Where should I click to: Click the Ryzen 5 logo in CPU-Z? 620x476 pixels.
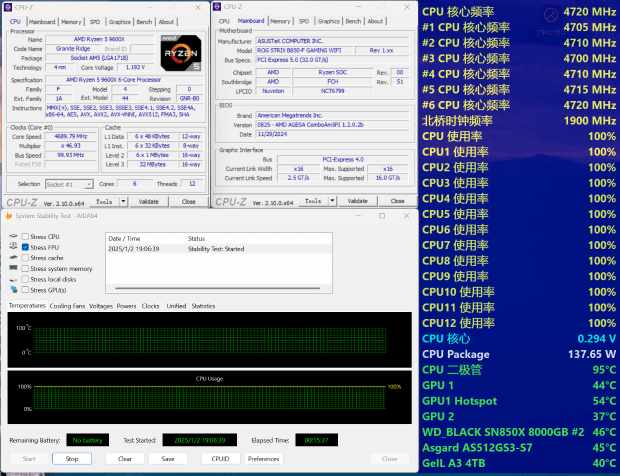click(181, 53)
